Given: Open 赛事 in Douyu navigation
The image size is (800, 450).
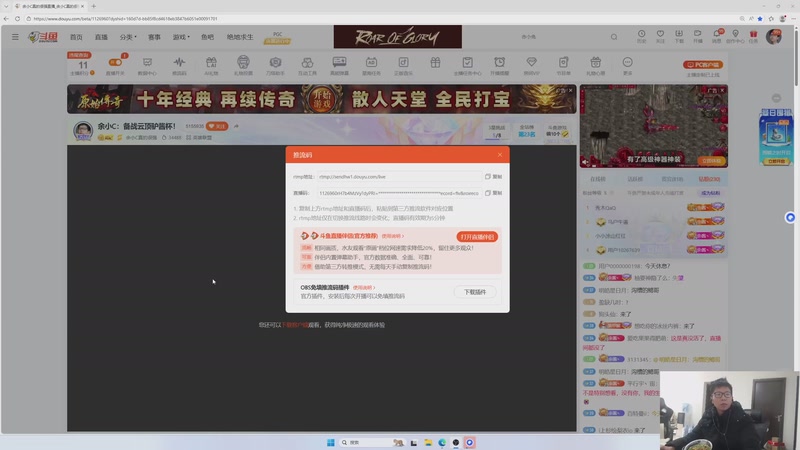Looking at the screenshot, I should [154, 37].
